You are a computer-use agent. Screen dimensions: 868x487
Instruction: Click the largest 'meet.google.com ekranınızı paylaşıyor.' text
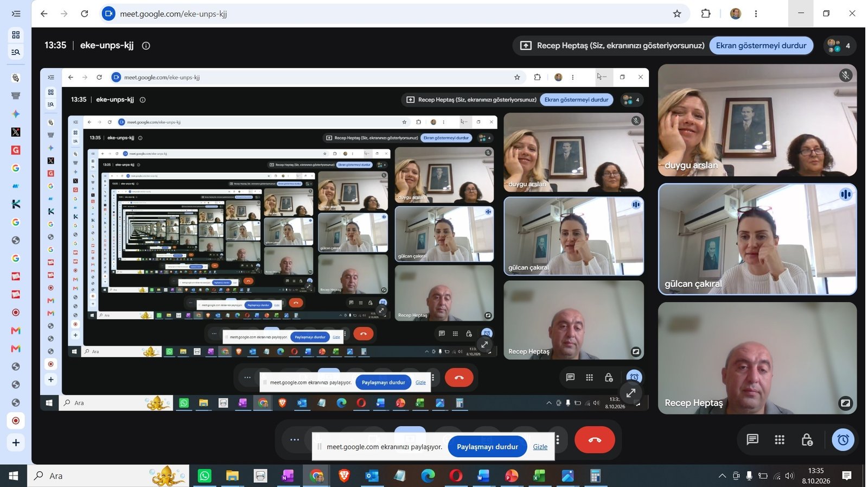385,447
